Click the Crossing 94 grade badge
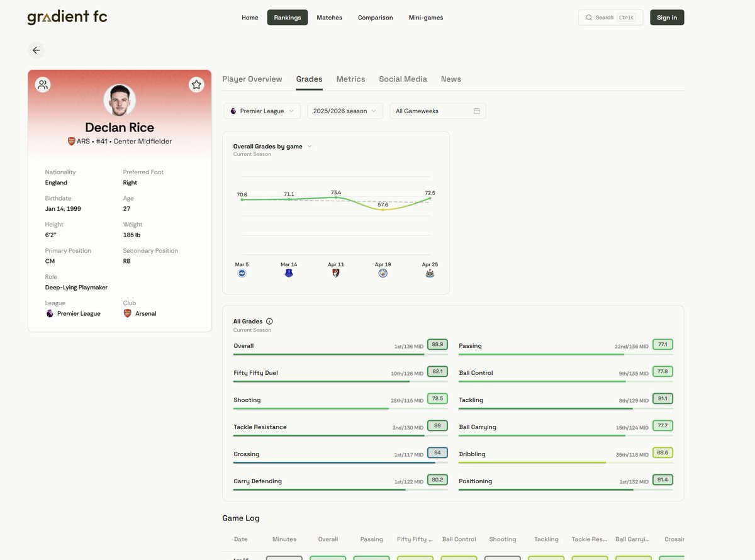 click(437, 452)
